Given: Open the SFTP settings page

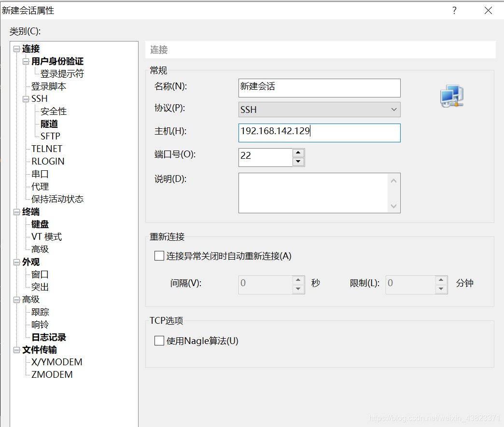Looking at the screenshot, I should (x=51, y=136).
